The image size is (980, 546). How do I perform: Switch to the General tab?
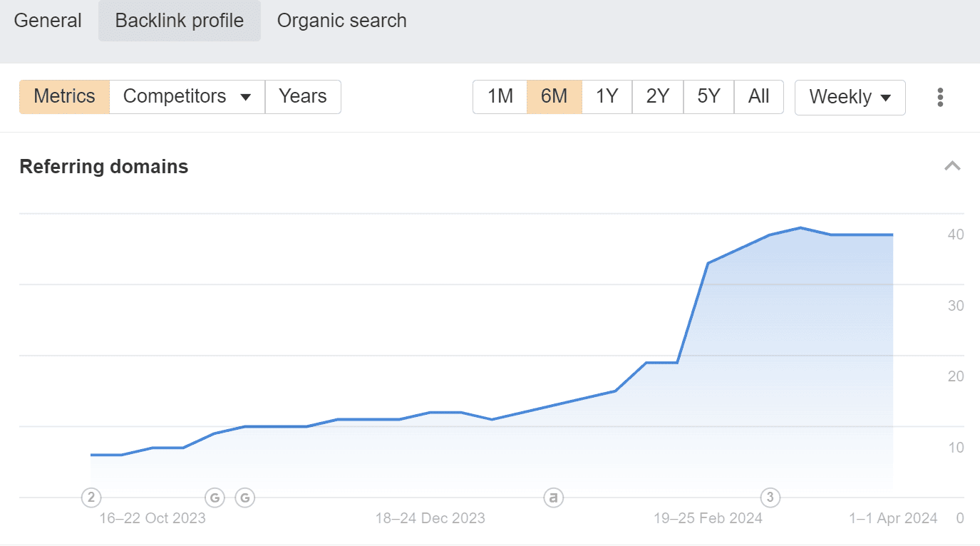point(48,21)
